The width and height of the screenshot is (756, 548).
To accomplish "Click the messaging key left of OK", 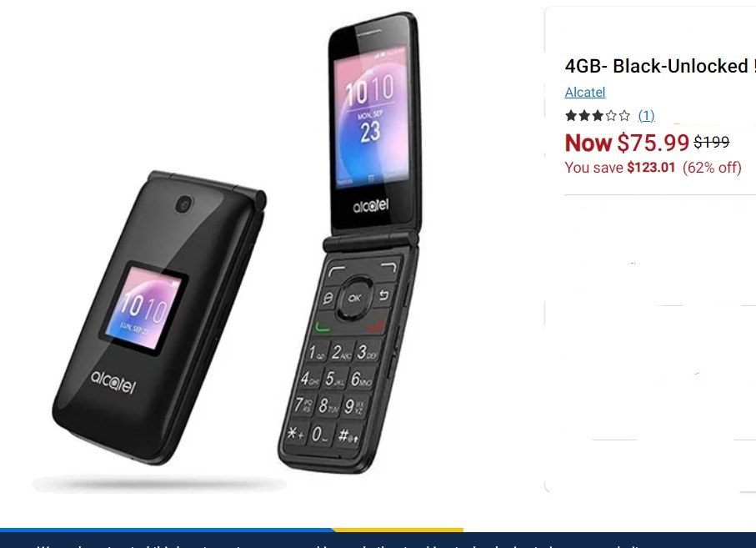I will click(x=328, y=299).
